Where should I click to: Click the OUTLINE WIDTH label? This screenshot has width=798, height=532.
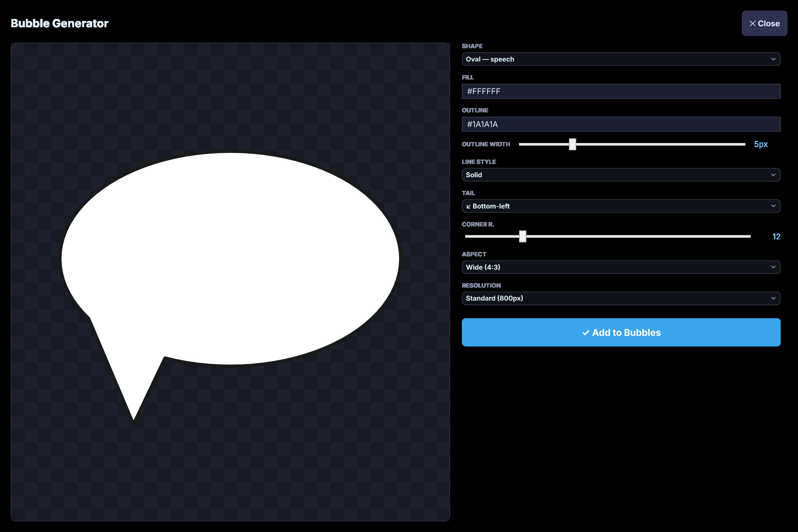pyautogui.click(x=486, y=144)
